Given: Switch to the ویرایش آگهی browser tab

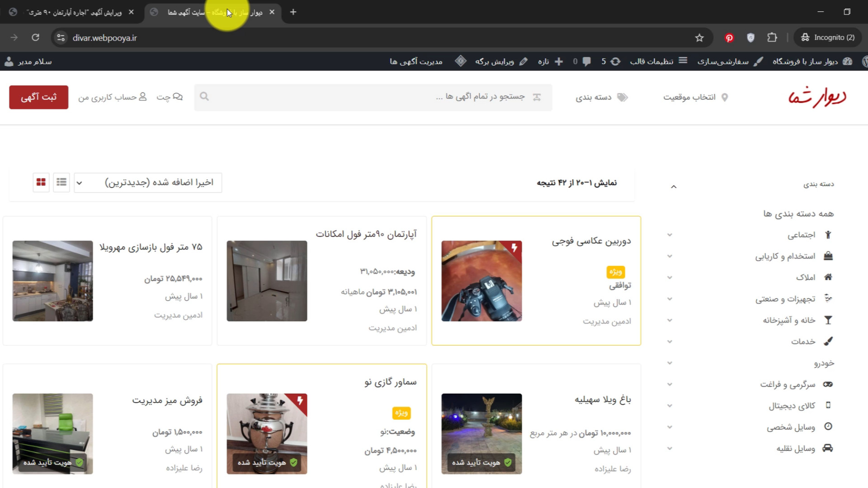Looking at the screenshot, I should click(75, 12).
